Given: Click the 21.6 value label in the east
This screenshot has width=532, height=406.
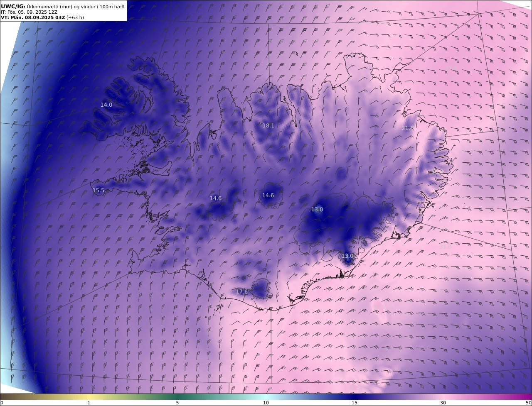Looking at the screenshot, I should tap(408, 128).
